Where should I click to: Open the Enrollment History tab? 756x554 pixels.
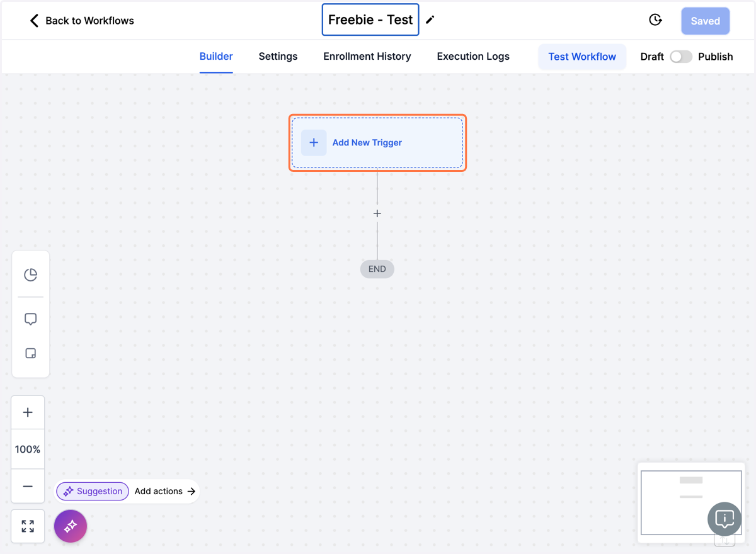point(367,57)
